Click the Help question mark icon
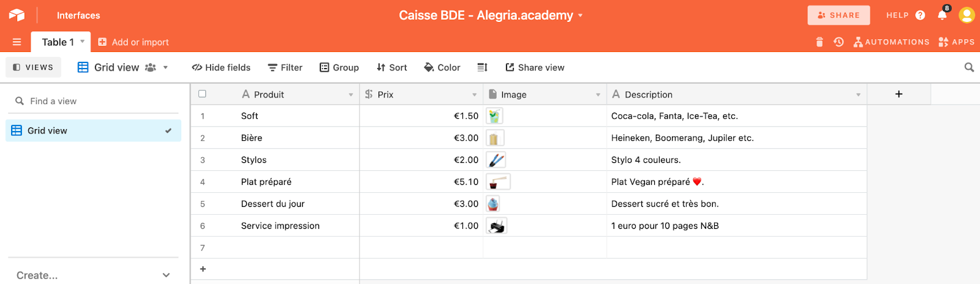Screen dimensions: 980x284 (x=920, y=15)
